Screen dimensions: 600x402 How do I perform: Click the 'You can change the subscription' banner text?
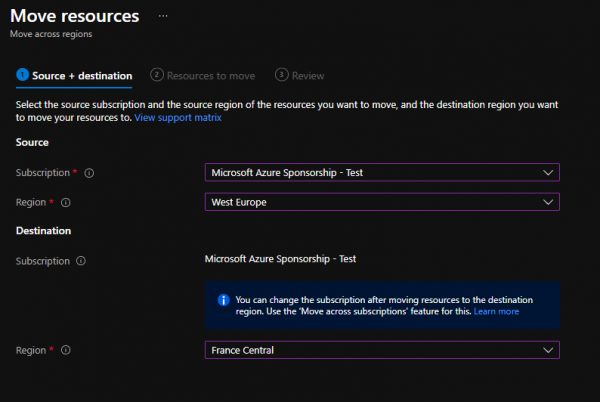(384, 305)
